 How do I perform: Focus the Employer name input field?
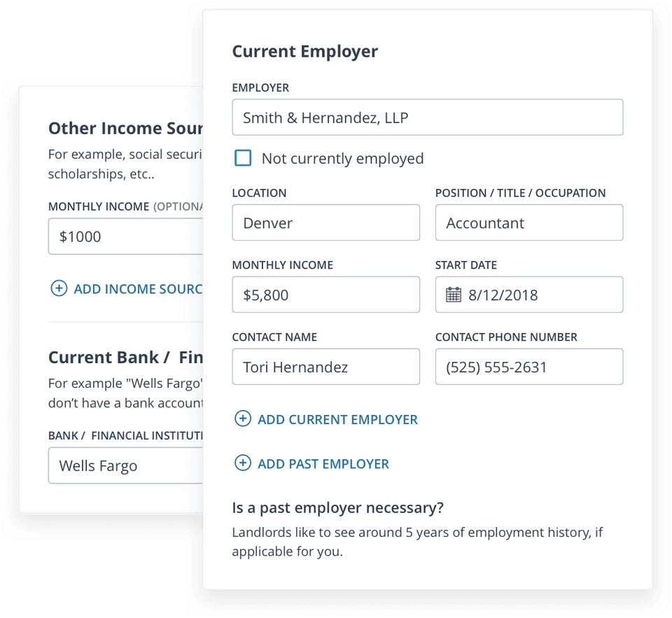point(427,118)
